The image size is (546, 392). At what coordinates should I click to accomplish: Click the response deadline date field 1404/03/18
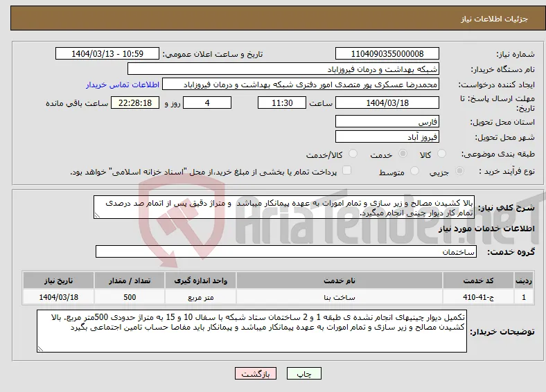point(387,103)
